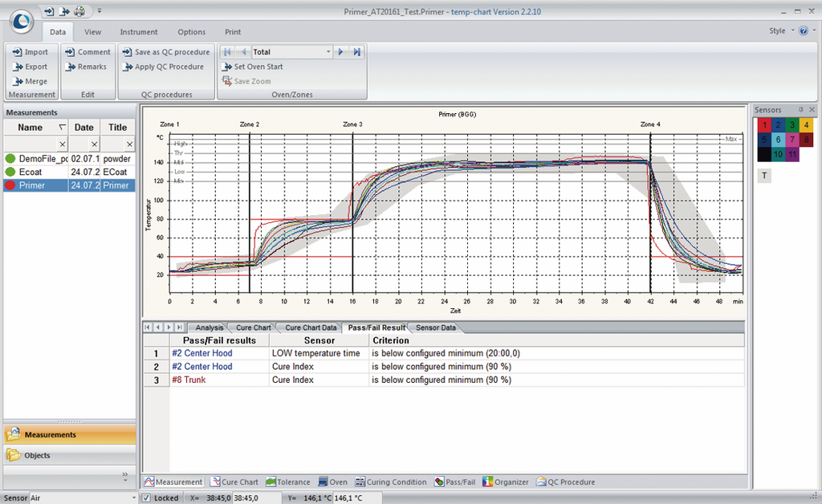Open the Print ribbon tab
This screenshot has height=504, width=822.
coord(233,32)
